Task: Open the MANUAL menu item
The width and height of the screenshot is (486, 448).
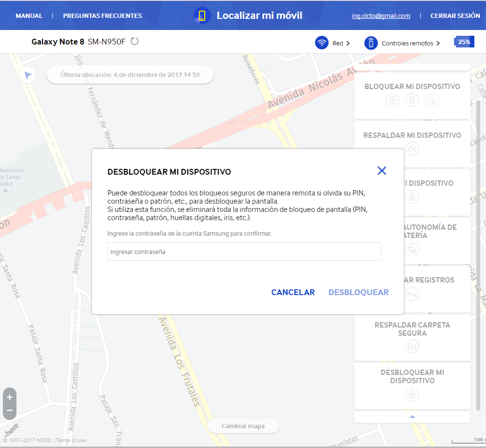Action: tap(29, 15)
